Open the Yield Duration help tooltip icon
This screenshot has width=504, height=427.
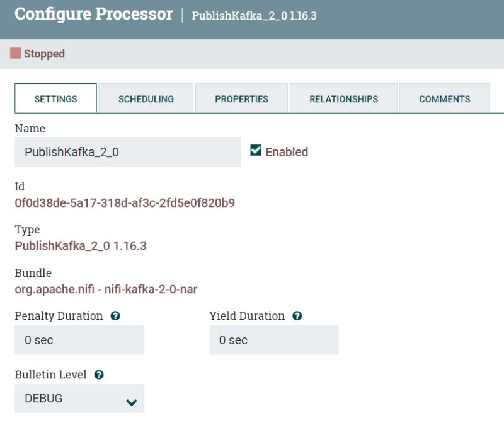coord(299,316)
